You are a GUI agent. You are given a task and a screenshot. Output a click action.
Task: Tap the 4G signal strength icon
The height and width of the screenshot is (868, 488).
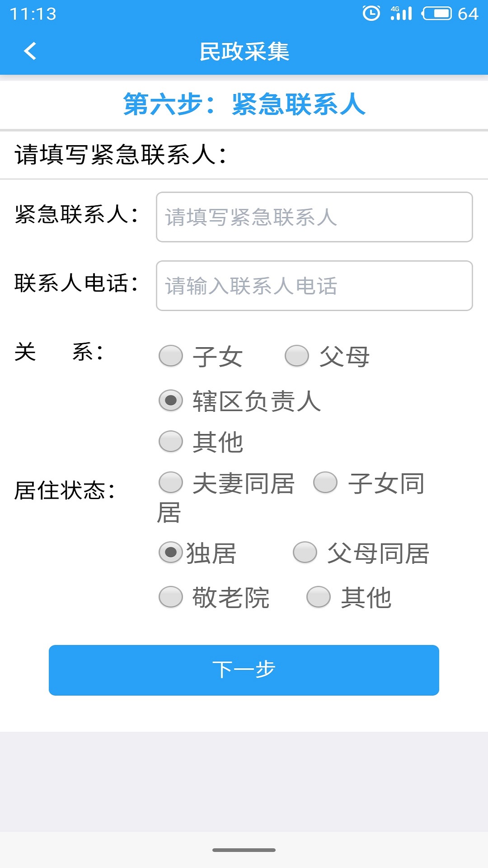[x=401, y=14]
